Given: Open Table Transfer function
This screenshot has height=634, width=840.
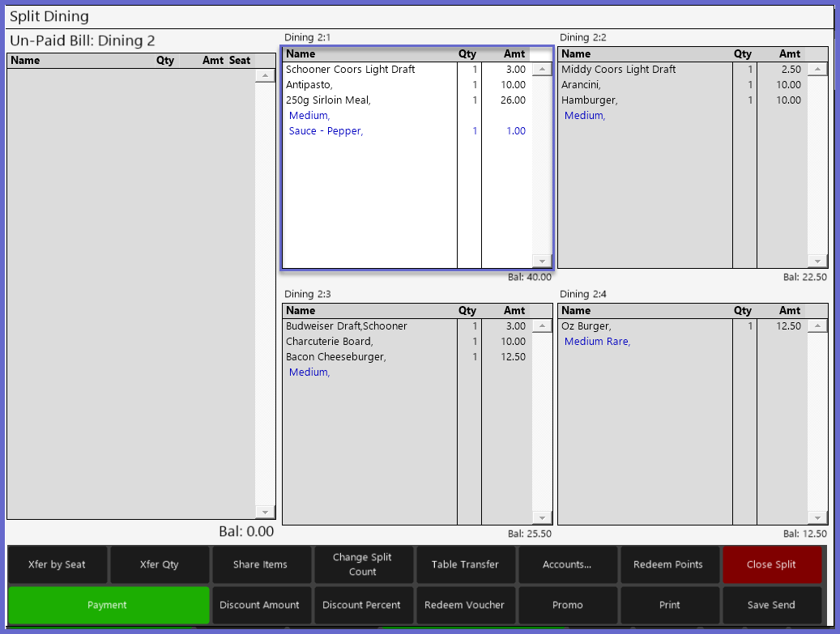Looking at the screenshot, I should [x=465, y=564].
